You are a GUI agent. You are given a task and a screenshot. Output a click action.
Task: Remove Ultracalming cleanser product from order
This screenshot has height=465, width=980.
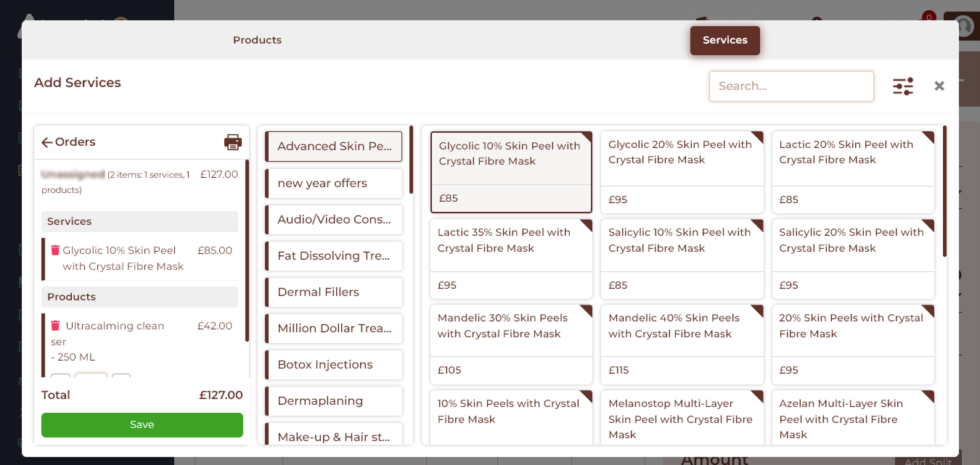(55, 326)
